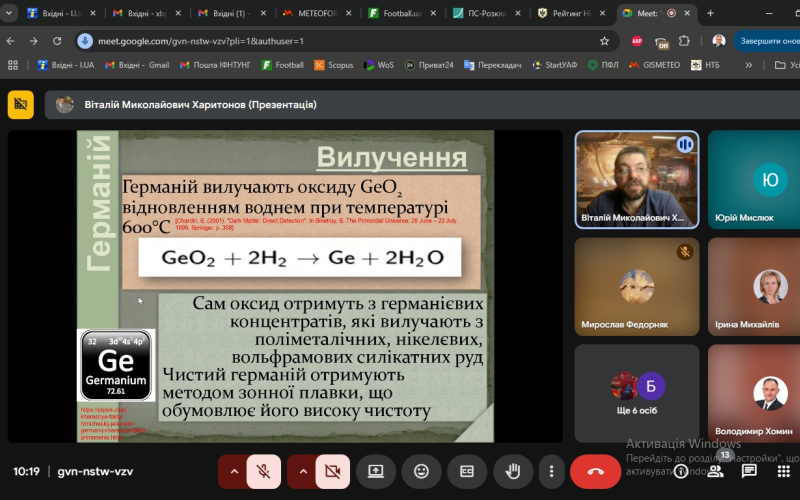Raise hand in the meeting

[x=513, y=471]
